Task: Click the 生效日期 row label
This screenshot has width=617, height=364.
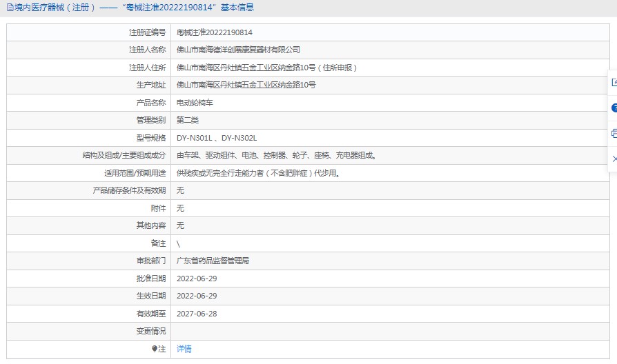Action: [151, 296]
